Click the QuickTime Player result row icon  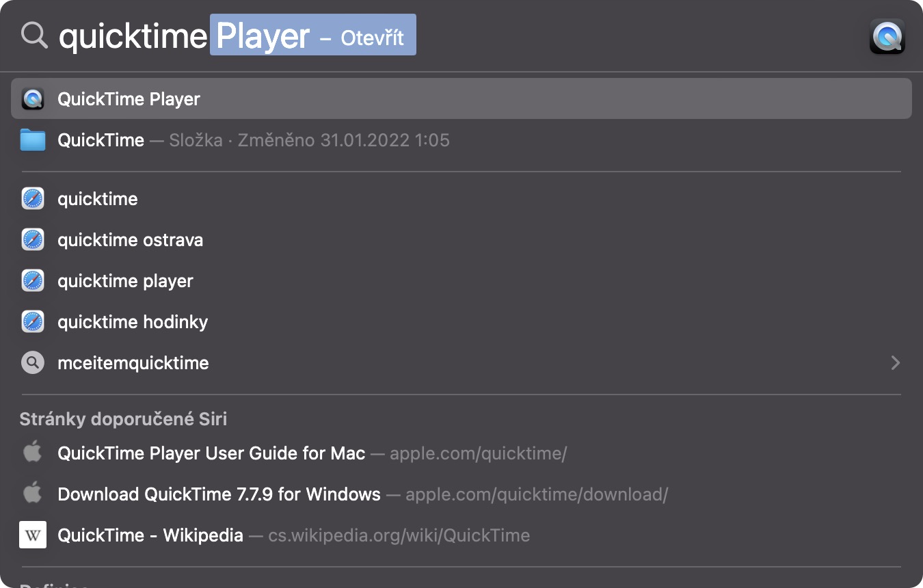point(33,99)
